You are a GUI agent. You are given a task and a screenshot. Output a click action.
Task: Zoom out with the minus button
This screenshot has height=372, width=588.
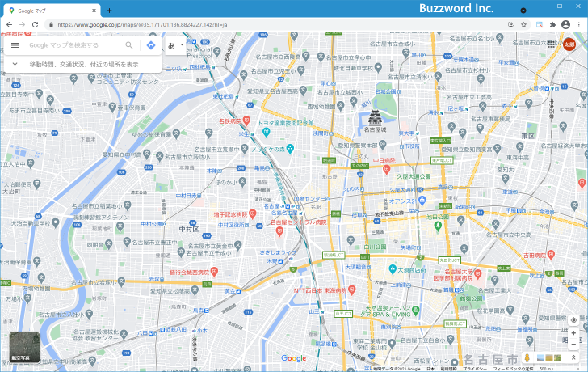coord(573,344)
